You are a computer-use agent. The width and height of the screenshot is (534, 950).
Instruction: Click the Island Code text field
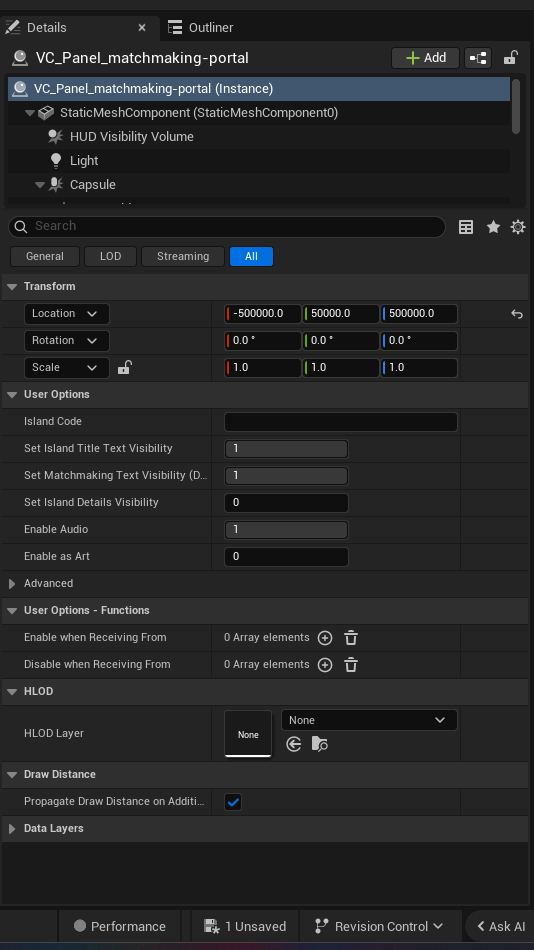pos(341,422)
